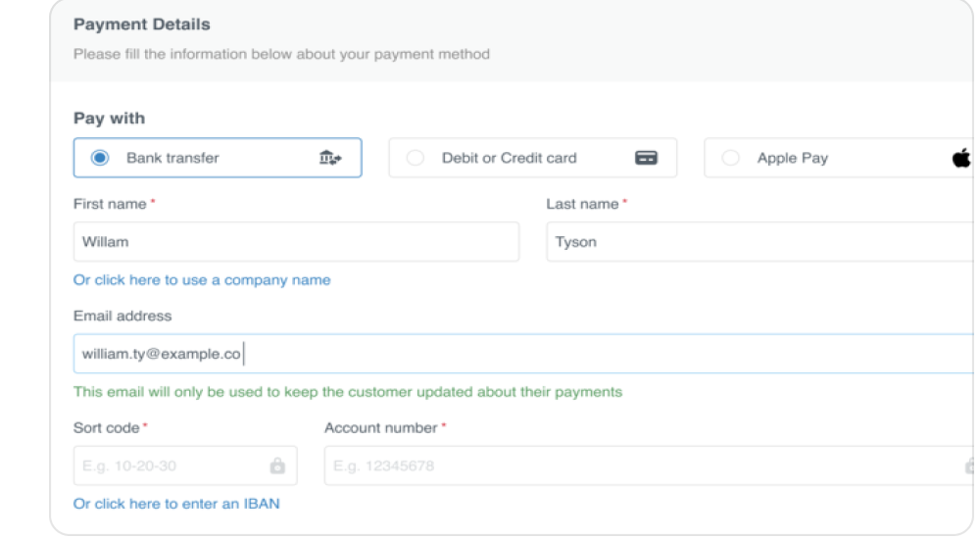Select the Apple Pay radio button

click(730, 158)
